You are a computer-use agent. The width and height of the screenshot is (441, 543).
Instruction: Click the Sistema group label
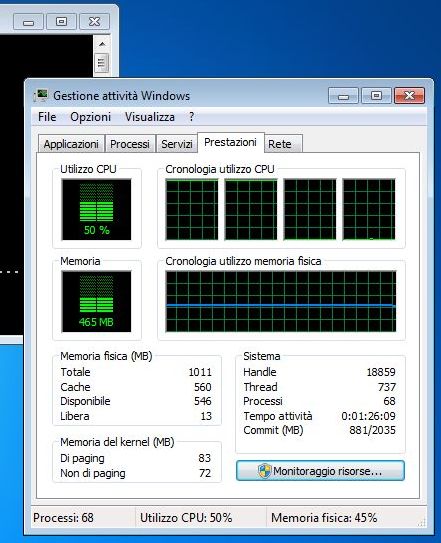pos(262,356)
